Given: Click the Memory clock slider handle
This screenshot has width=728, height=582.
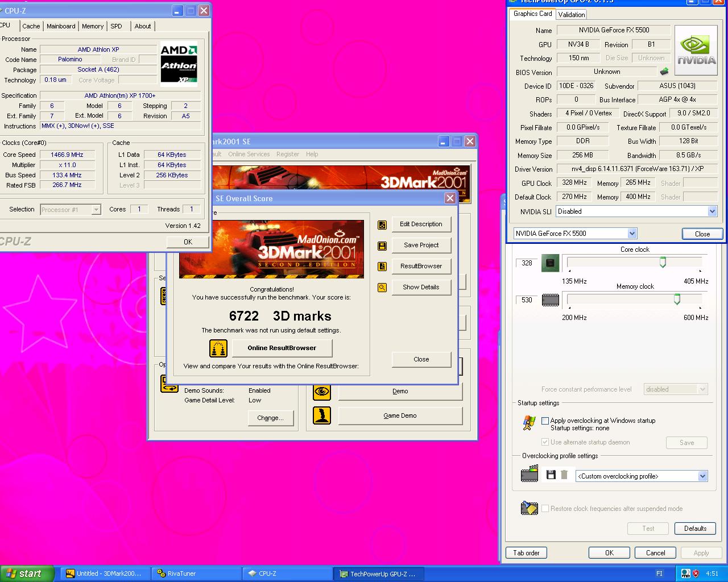Looking at the screenshot, I should [x=677, y=299].
